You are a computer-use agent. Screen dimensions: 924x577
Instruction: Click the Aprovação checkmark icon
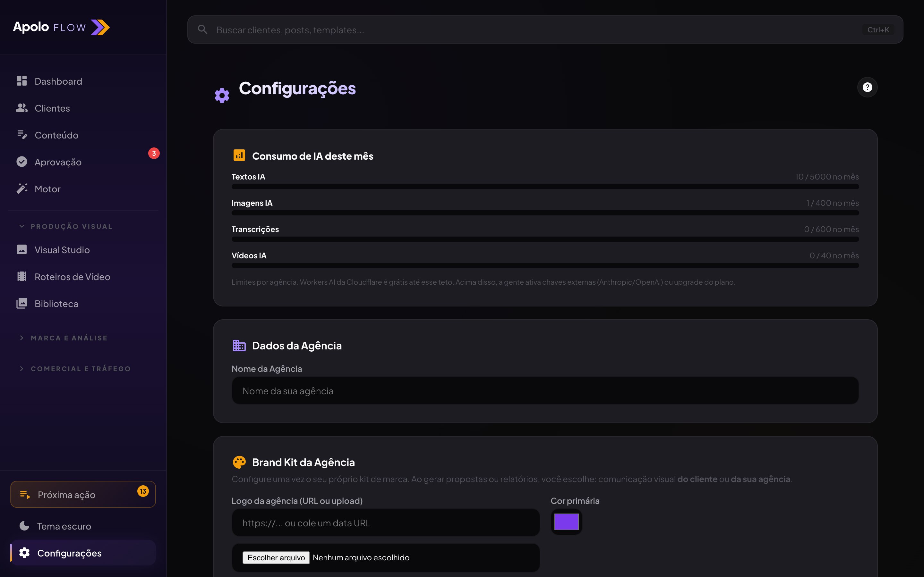22,162
